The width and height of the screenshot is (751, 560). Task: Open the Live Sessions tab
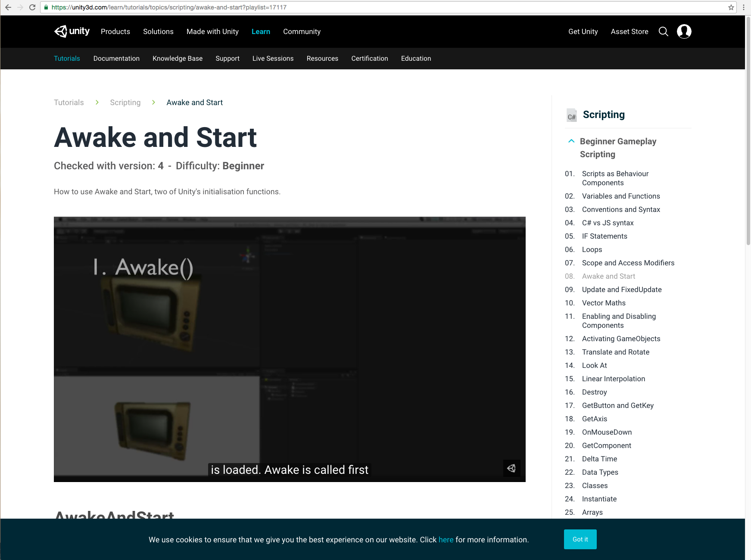coord(273,59)
